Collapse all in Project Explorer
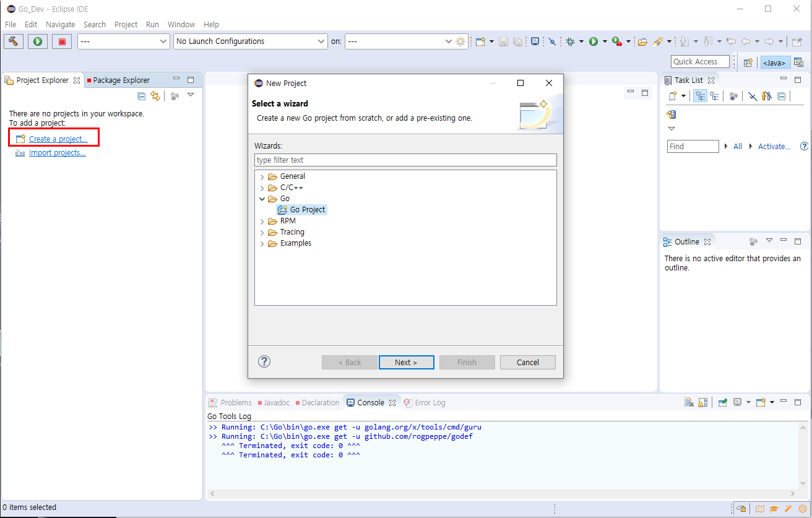The height and width of the screenshot is (518, 812). click(142, 96)
